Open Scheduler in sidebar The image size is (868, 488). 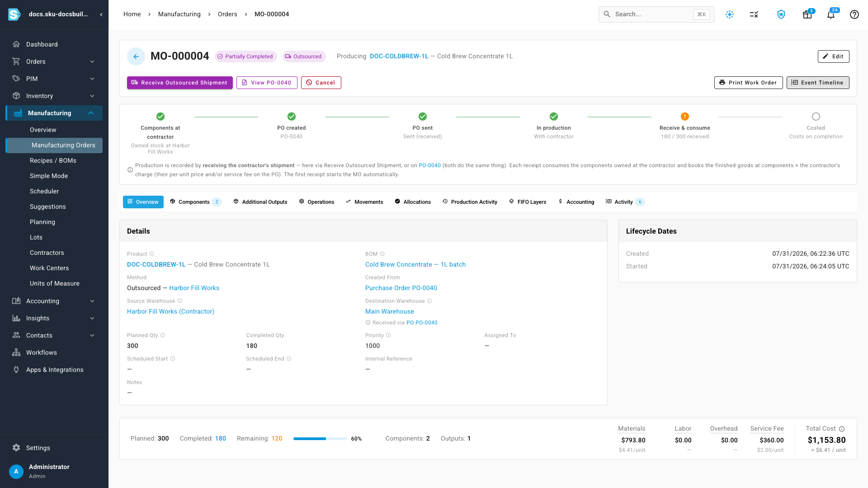[44, 192]
